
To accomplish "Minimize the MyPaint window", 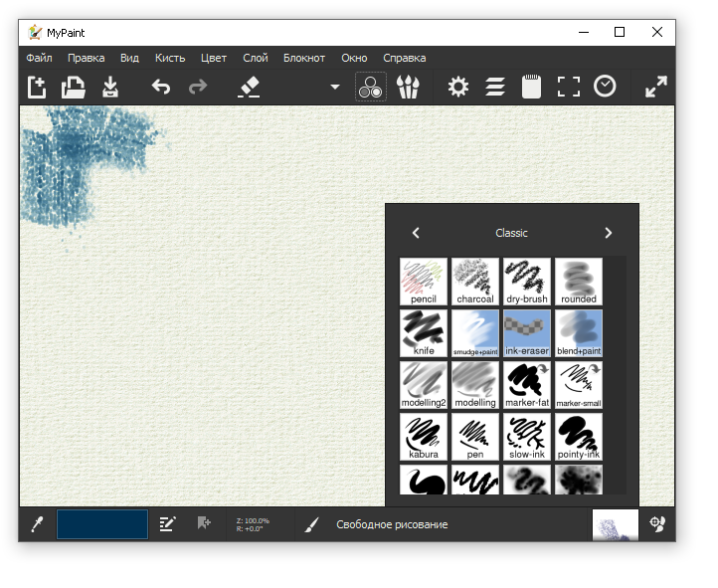I will [x=584, y=32].
